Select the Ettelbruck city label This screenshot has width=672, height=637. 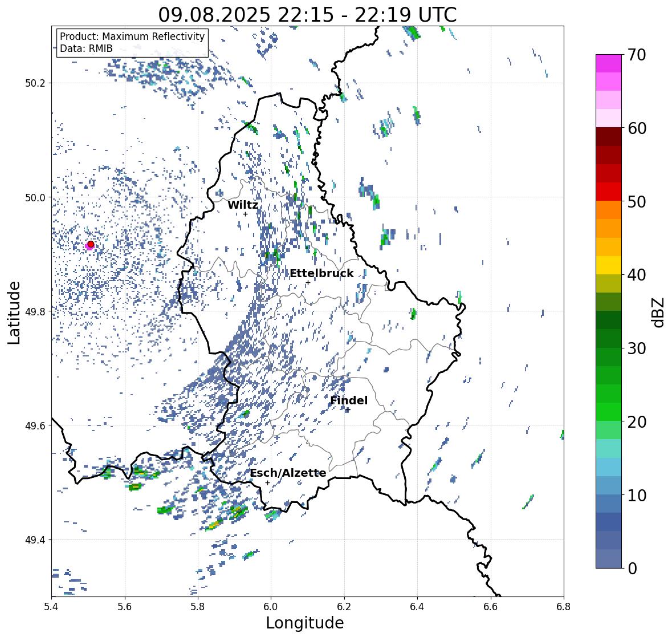(321, 274)
